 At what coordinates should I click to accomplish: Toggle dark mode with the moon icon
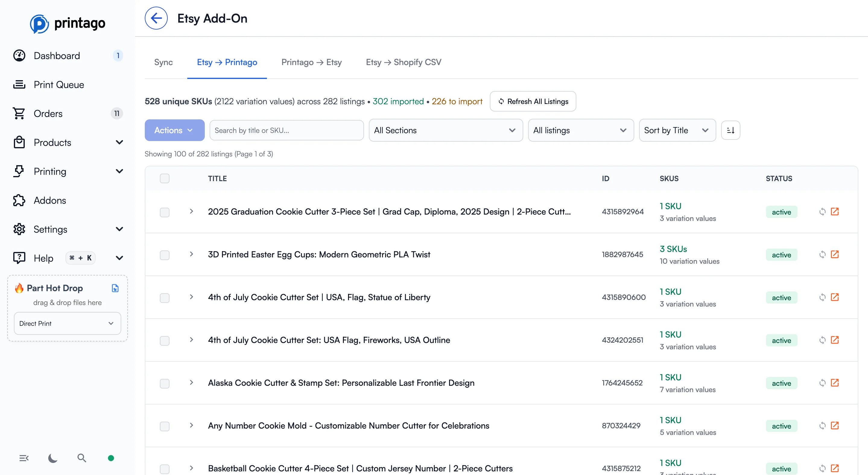52,458
